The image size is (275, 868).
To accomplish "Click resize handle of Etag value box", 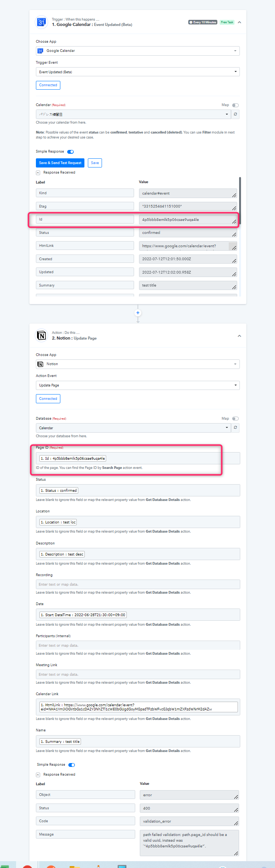I will click(x=234, y=208).
